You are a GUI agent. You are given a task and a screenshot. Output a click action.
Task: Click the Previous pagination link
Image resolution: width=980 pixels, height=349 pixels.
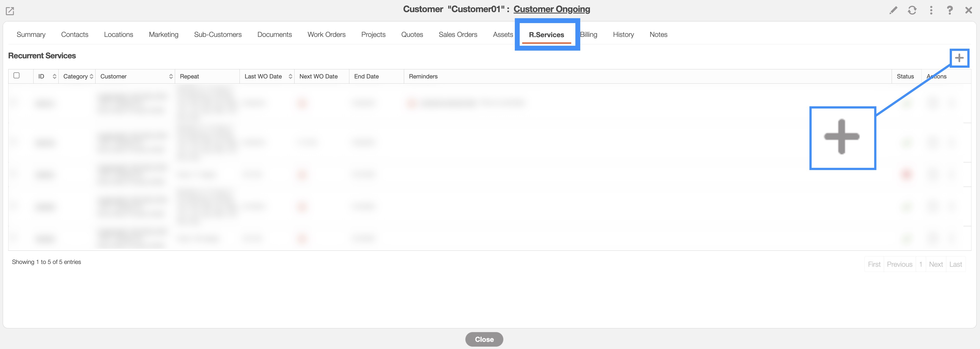tap(899, 264)
